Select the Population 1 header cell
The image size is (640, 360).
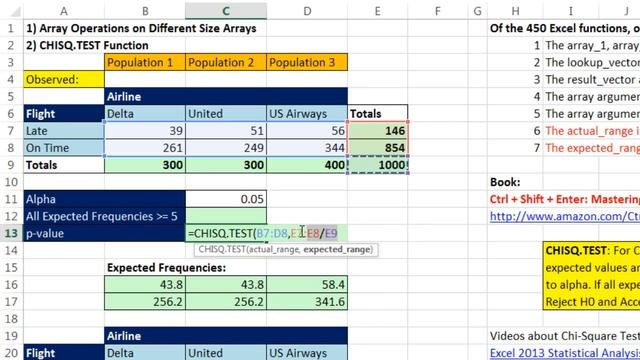(145, 62)
